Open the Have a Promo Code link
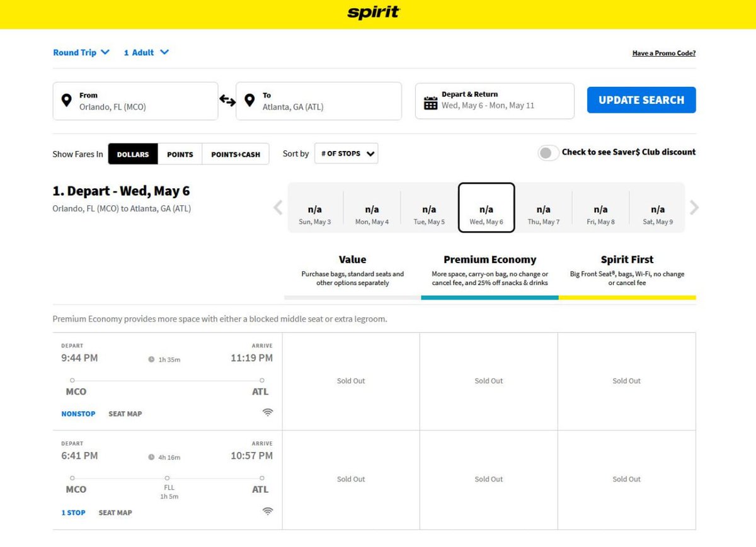 [664, 54]
